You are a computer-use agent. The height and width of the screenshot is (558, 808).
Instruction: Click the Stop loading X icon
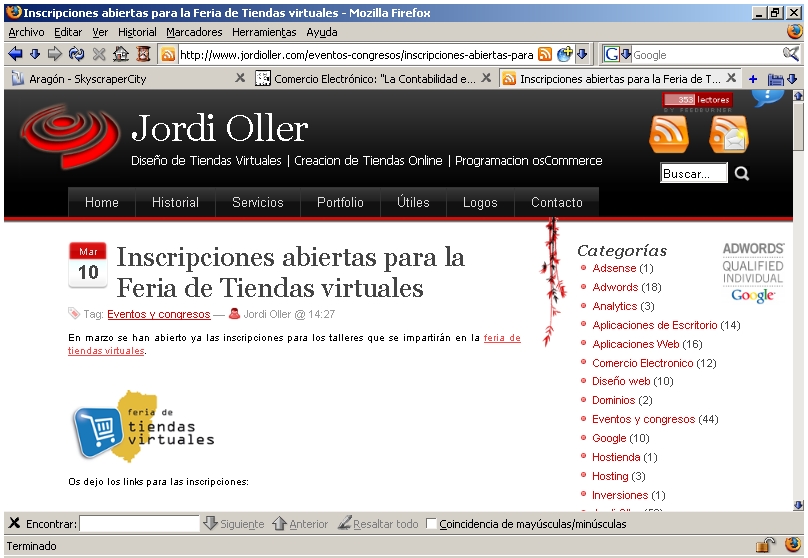[x=99, y=54]
